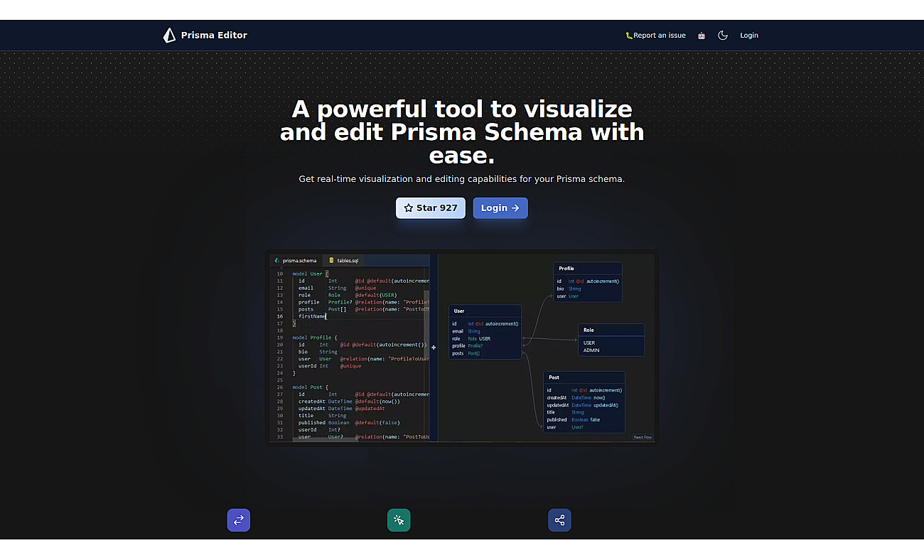Click the robot emoji icon in the header
This screenshot has height=560, width=924.
click(702, 36)
